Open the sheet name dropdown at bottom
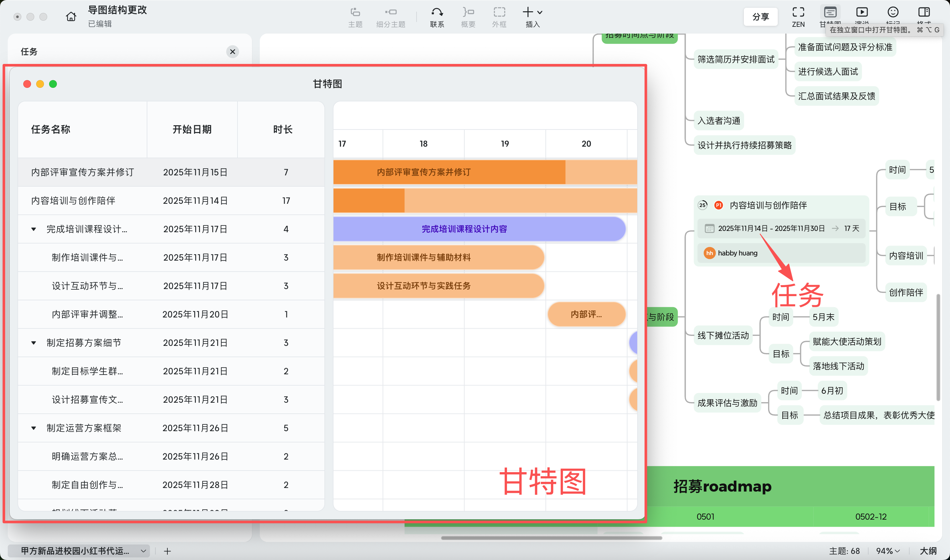The image size is (950, 560). (143, 551)
